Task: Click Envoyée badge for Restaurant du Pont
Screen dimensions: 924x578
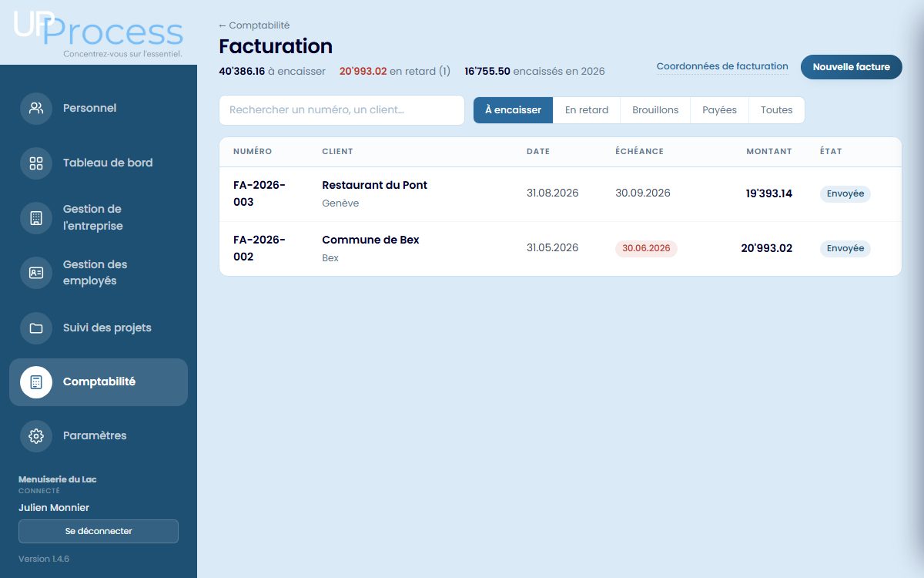Action: pyautogui.click(x=845, y=193)
